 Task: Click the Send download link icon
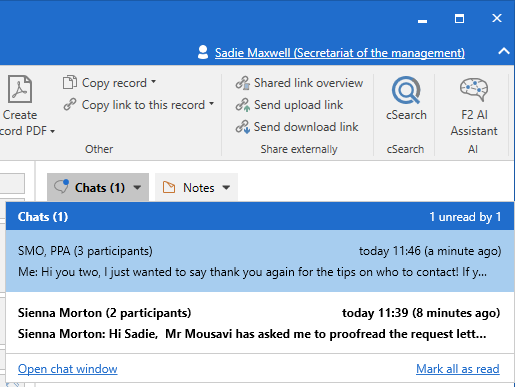click(x=243, y=127)
